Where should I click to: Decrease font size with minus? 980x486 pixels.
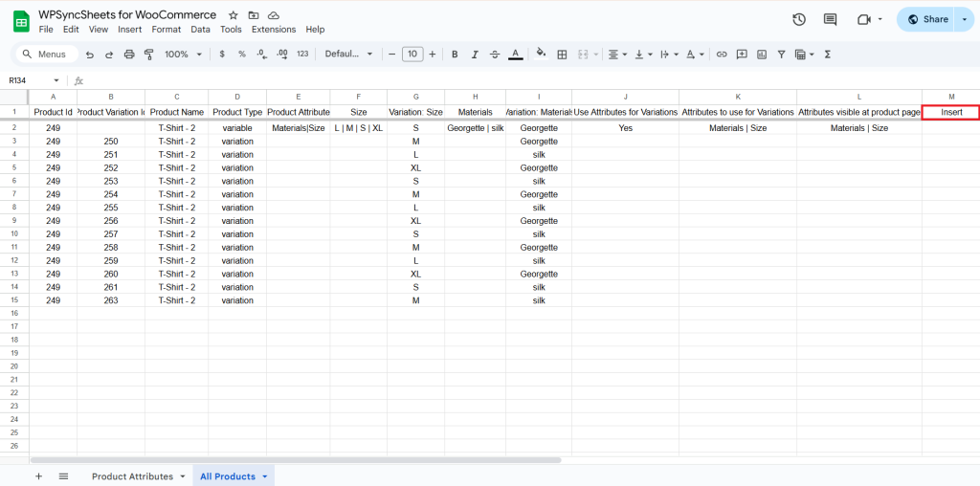coord(391,55)
